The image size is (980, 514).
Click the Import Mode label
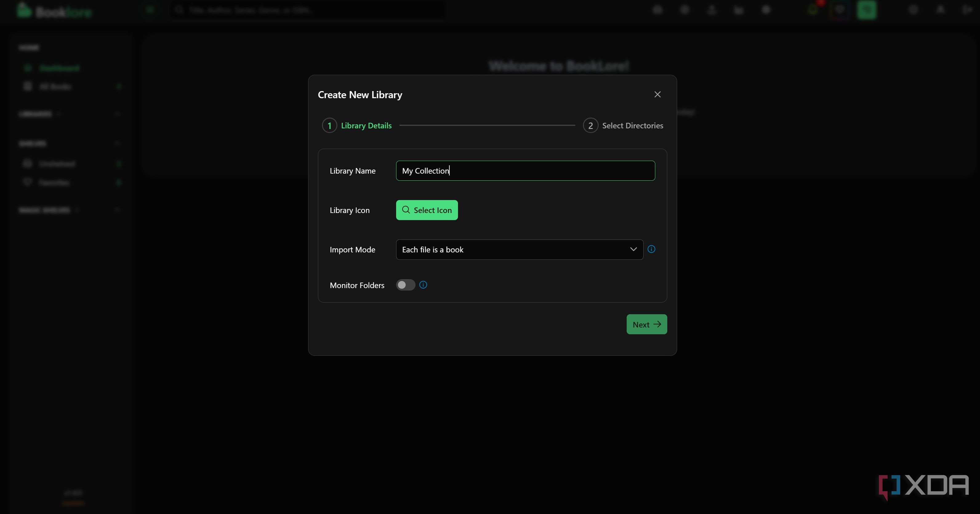(x=352, y=250)
